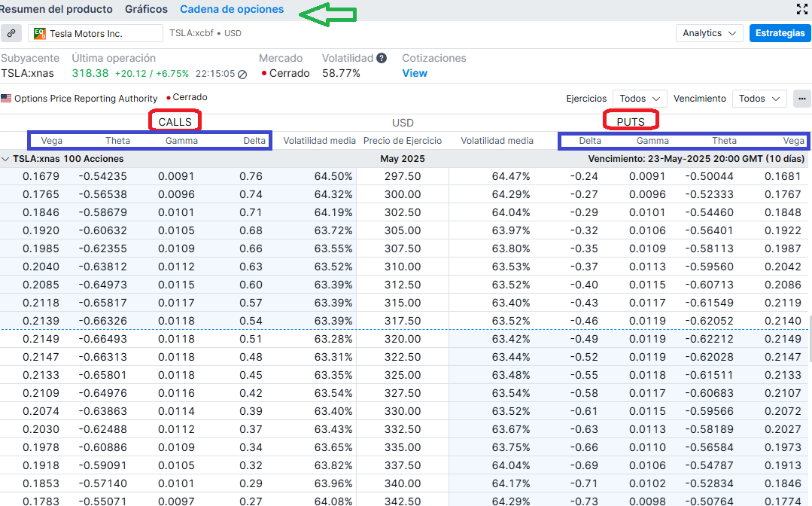Click put vega 0.1681 cell
Screen dimensions: 812x506
coord(783,177)
